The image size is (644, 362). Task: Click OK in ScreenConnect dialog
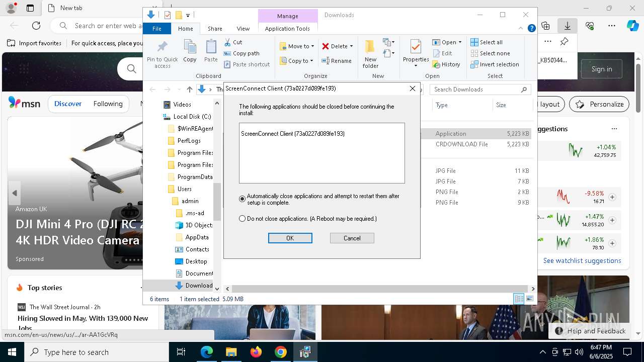pyautogui.click(x=290, y=238)
